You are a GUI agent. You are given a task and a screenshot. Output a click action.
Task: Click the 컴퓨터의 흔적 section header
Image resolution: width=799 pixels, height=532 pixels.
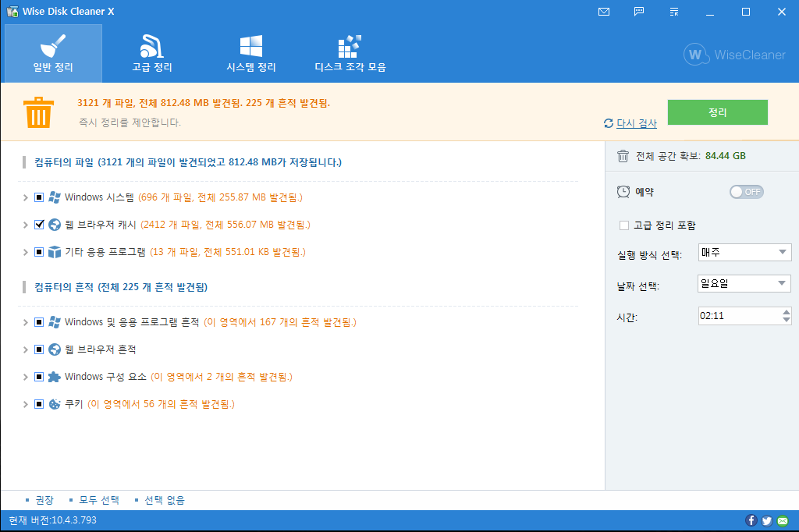point(121,287)
